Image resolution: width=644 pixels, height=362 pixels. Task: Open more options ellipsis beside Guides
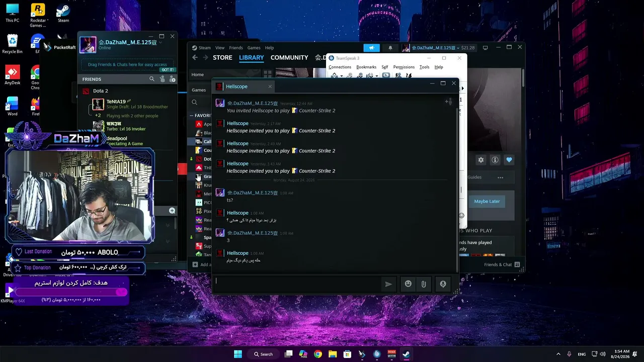(500, 177)
